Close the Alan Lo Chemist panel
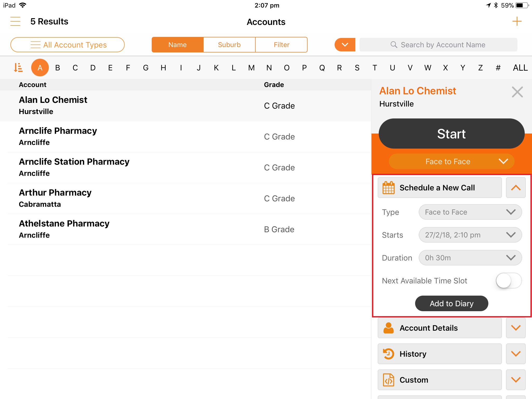 (x=517, y=92)
